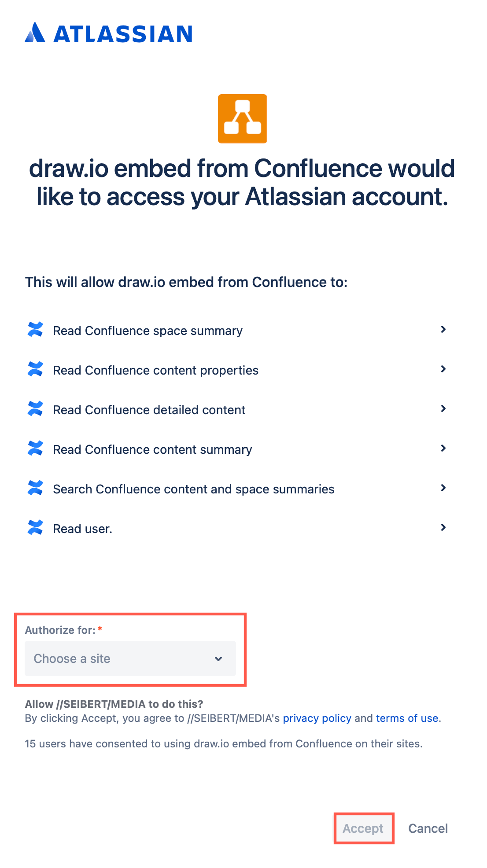Image resolution: width=487 pixels, height=868 pixels.
Task: Click the draw.io orange app icon
Action: pyautogui.click(x=243, y=118)
